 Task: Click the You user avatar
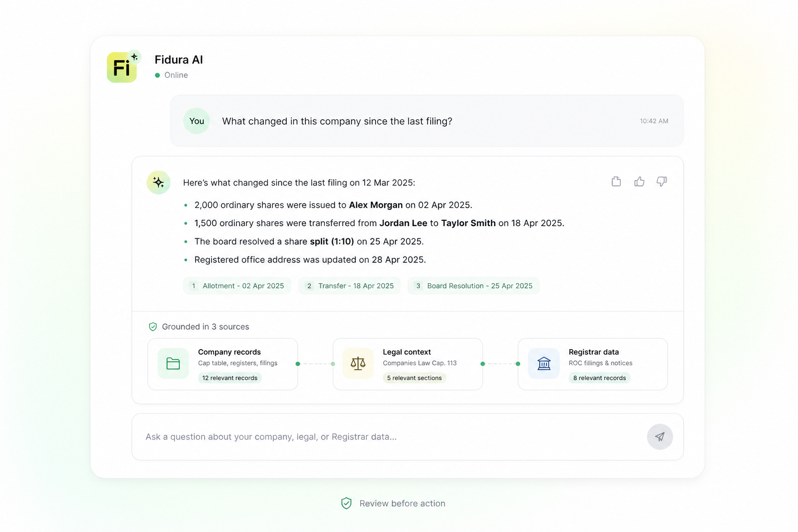point(196,121)
